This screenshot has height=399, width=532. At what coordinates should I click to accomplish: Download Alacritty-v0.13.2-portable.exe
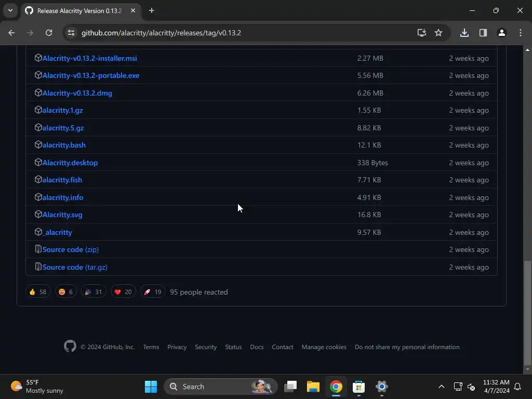pyautogui.click(x=91, y=76)
